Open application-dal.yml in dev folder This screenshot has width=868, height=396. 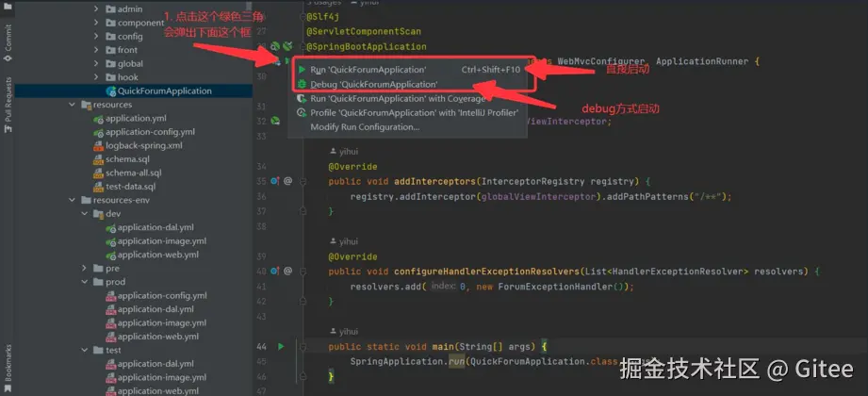(x=150, y=227)
